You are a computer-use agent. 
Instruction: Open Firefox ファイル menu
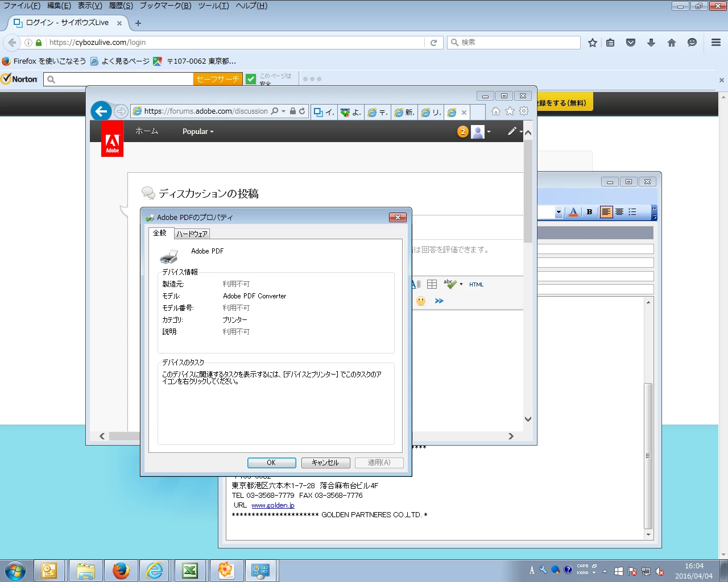pos(22,6)
